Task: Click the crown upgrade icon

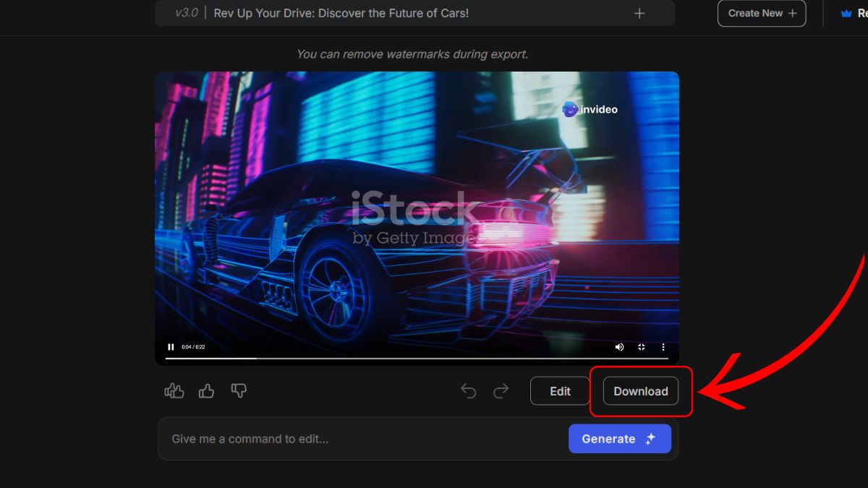Action: [846, 14]
